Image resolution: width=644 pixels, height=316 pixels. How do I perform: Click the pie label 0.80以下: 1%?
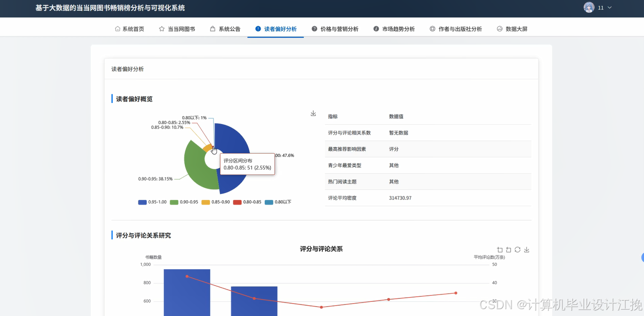(x=194, y=117)
